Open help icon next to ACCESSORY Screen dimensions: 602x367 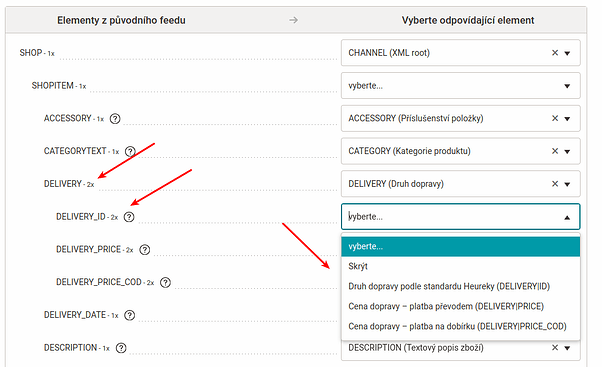[115, 119]
